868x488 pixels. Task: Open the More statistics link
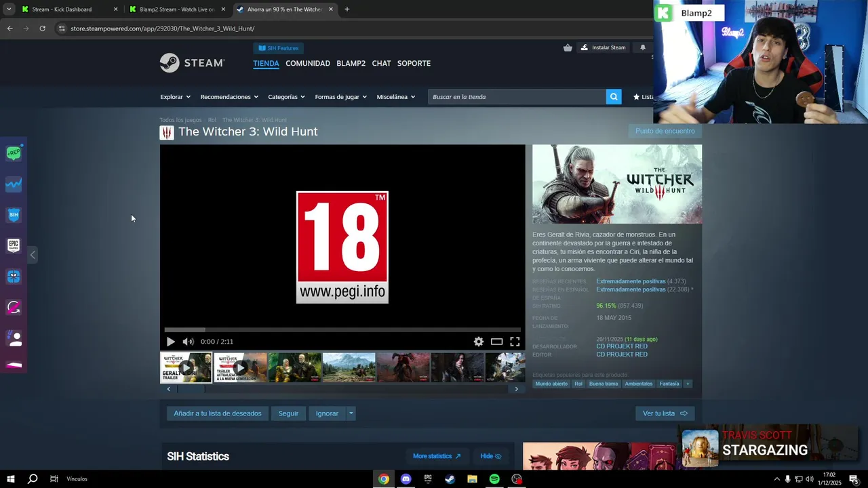pos(437,456)
